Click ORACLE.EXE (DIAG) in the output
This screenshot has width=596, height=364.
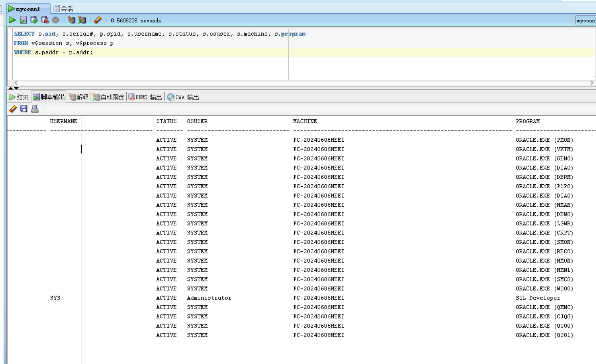(544, 168)
